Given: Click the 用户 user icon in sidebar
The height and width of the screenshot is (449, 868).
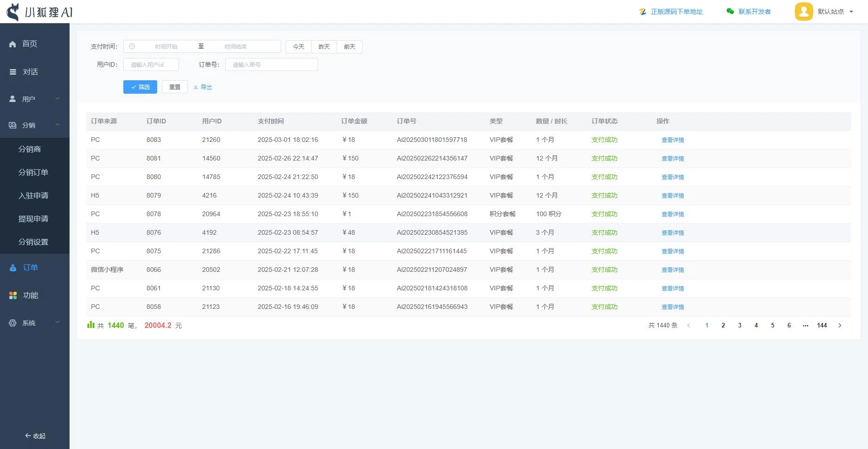Looking at the screenshot, I should [x=13, y=98].
